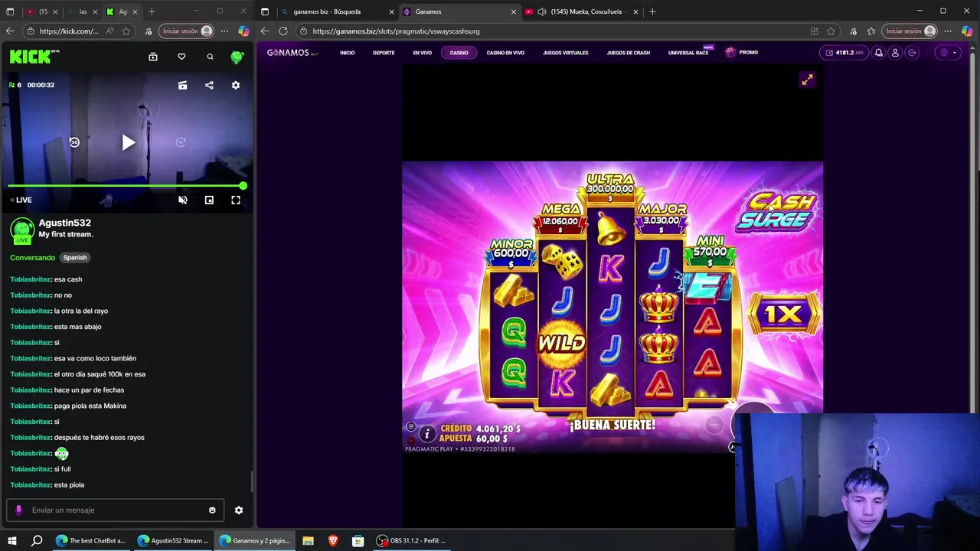Open the Conversando category link
The width and height of the screenshot is (980, 551).
click(33, 258)
